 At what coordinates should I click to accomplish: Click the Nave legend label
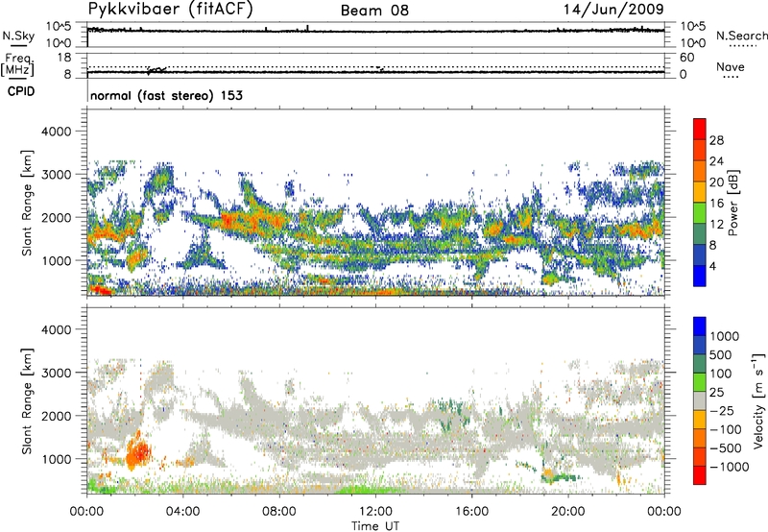tap(731, 66)
